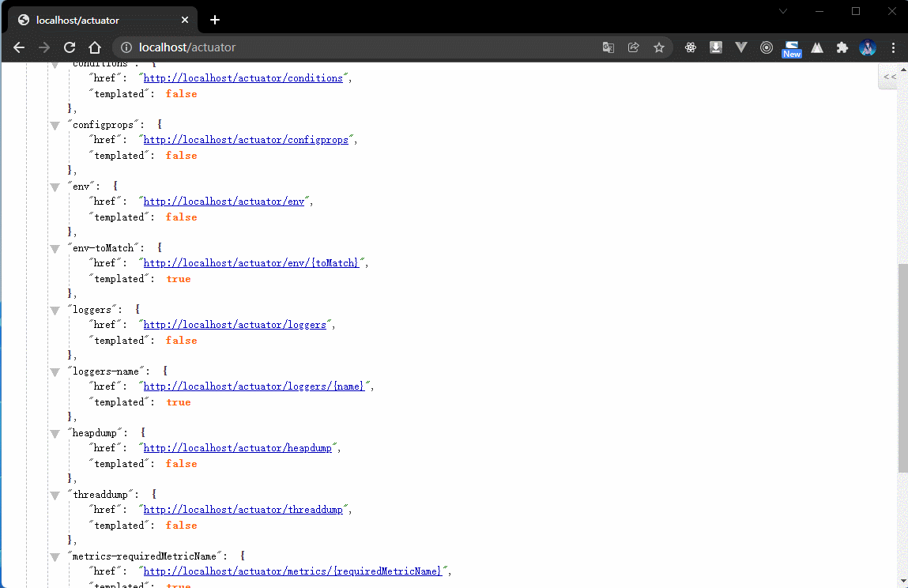The image size is (908, 588).
Task: Collapse the heapdump node
Action: (55, 434)
